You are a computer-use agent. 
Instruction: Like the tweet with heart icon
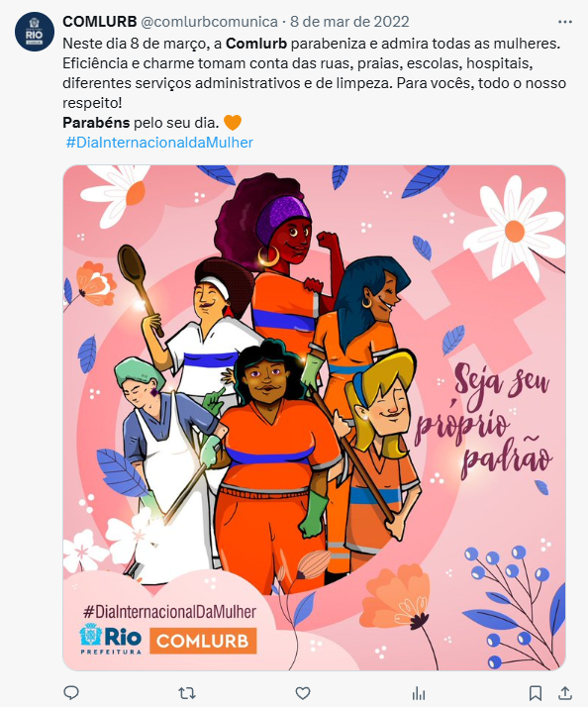(x=303, y=692)
